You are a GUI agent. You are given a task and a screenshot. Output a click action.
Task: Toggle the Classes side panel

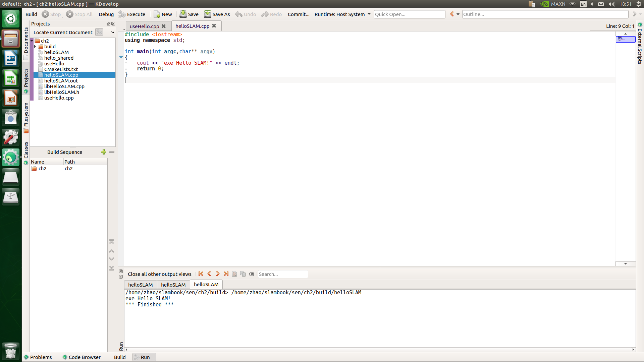click(x=26, y=151)
